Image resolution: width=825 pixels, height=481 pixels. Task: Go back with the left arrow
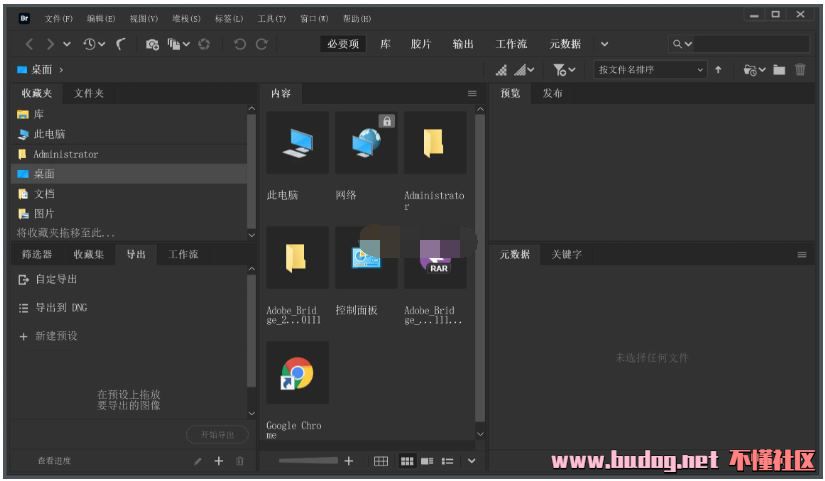[x=30, y=44]
